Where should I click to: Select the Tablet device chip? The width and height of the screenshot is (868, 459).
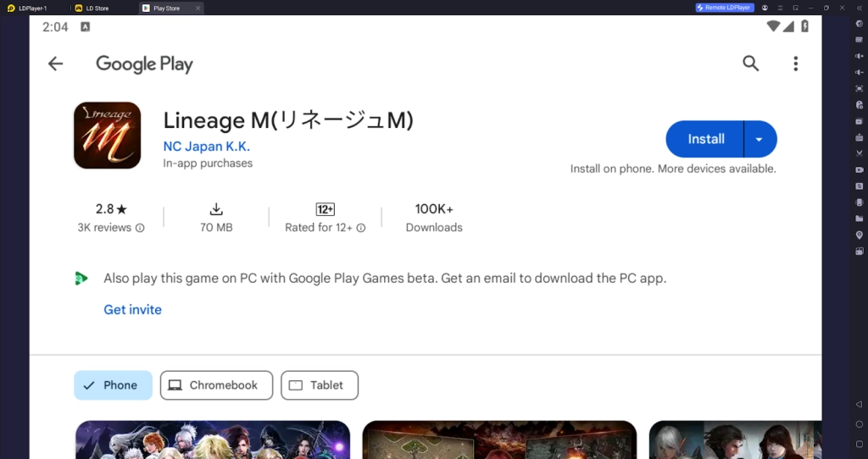point(320,384)
